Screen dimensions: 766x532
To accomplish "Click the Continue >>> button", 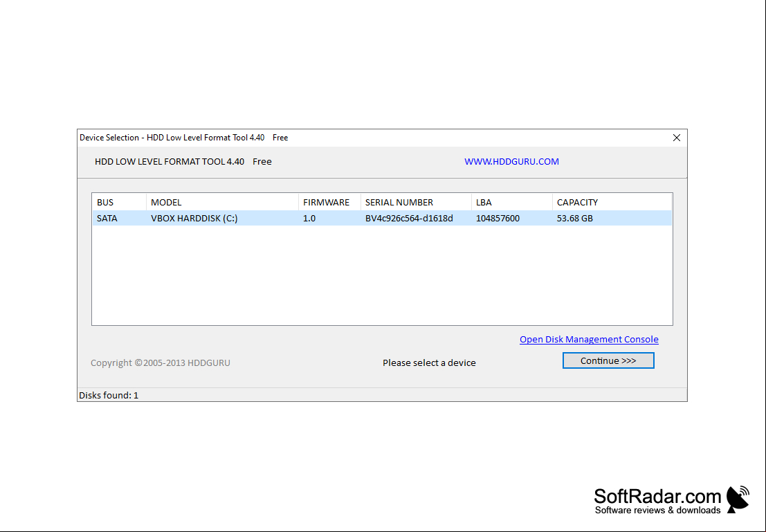I will pyautogui.click(x=608, y=360).
